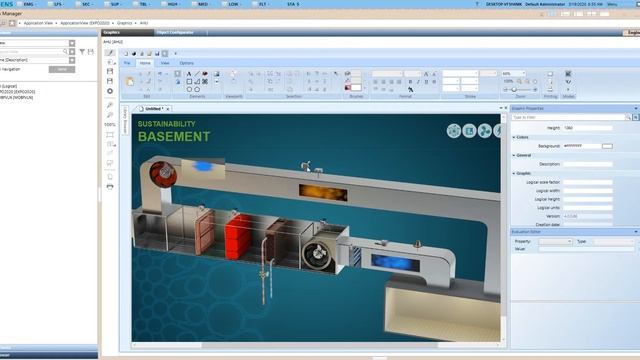Click the horizontal scrollbar below canvas

319,345
